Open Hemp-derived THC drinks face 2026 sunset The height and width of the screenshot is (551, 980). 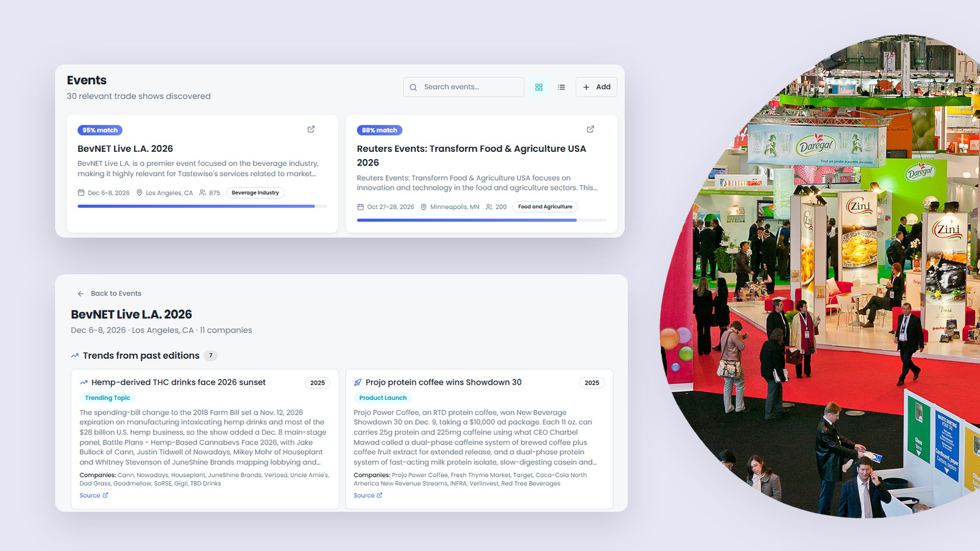click(178, 382)
